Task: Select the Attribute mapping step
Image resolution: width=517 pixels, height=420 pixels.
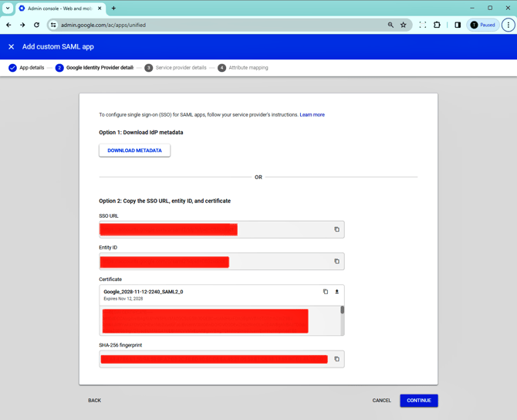Action: point(243,68)
